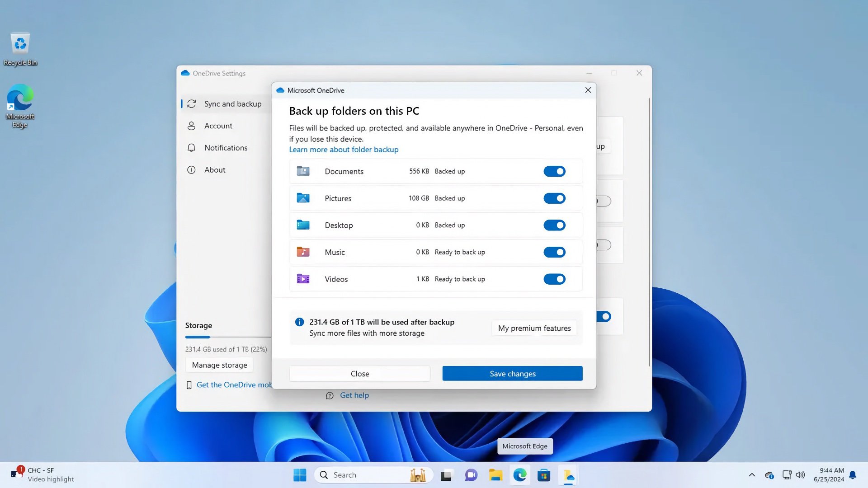
Task: Open Microsoft Edge from taskbar
Action: 520,475
